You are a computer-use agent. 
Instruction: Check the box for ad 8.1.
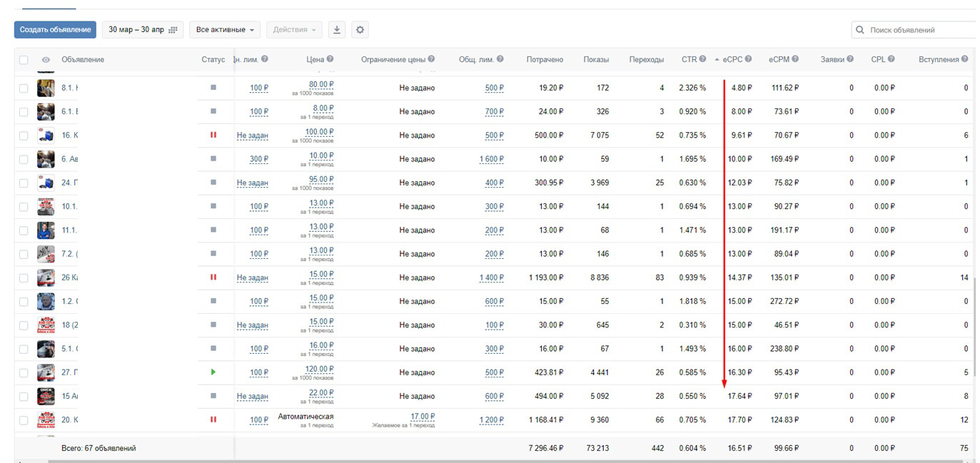(24, 88)
